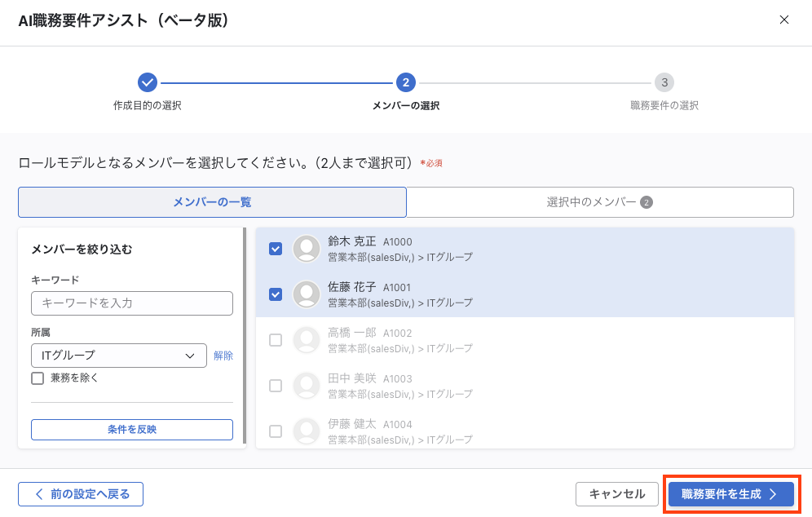Click employee ID A1001
This screenshot has height=517, width=812.
coord(397,288)
